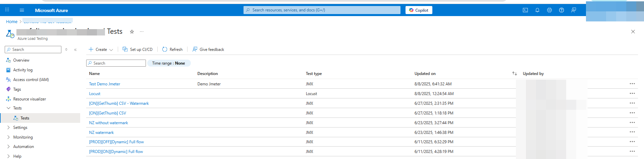Click the help question mark icon
Screen dimensions: 644x159
[x=561, y=10]
